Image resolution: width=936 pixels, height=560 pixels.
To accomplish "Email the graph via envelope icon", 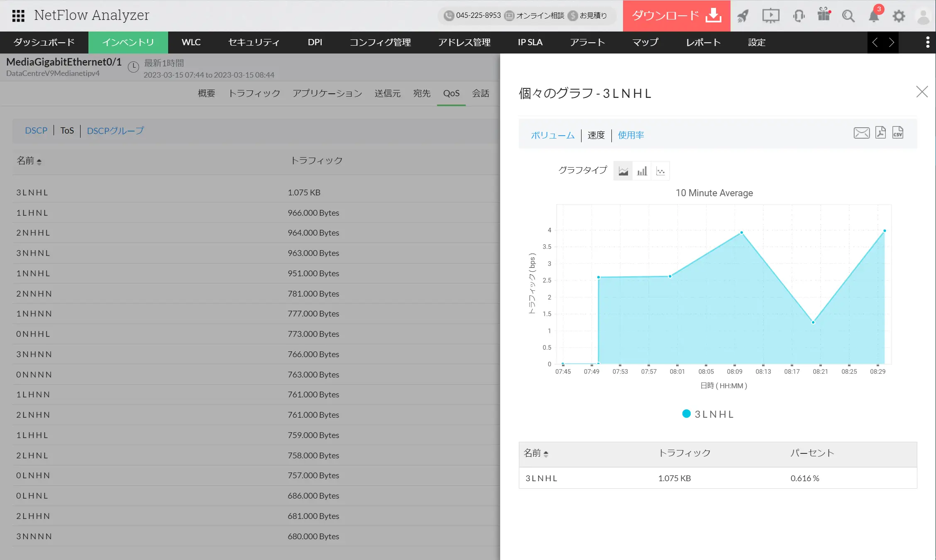I will [x=861, y=133].
